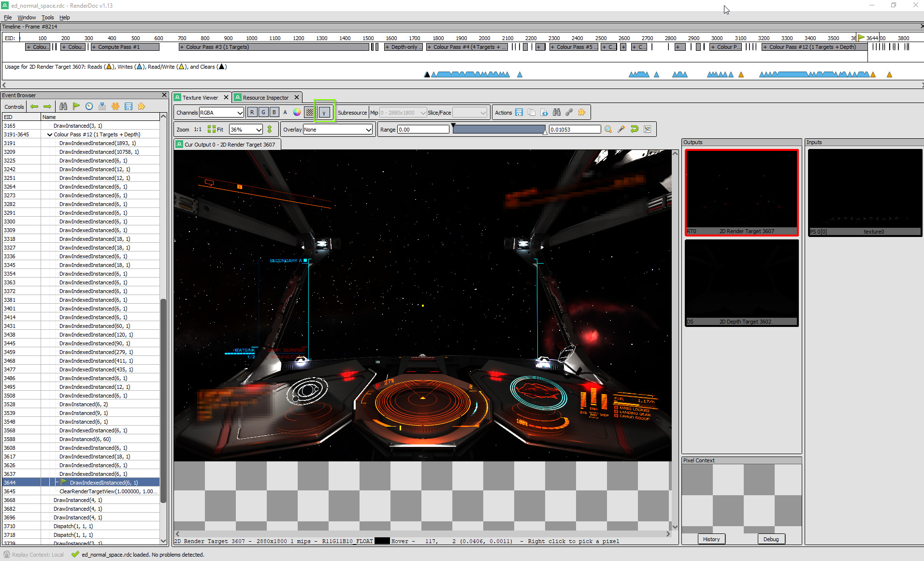Open the Slice/Face dropdown

pyautogui.click(x=470, y=113)
